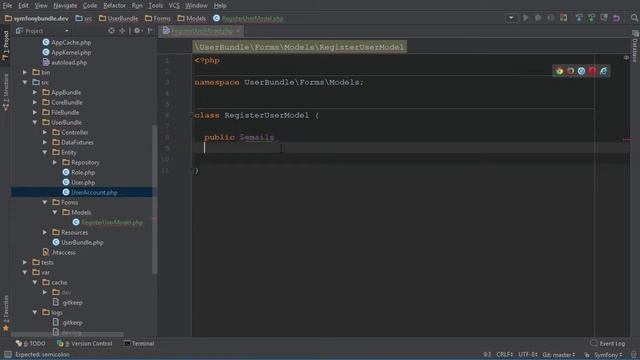640x360 pixels.
Task: Expand the bin folder
Action: click(25, 72)
